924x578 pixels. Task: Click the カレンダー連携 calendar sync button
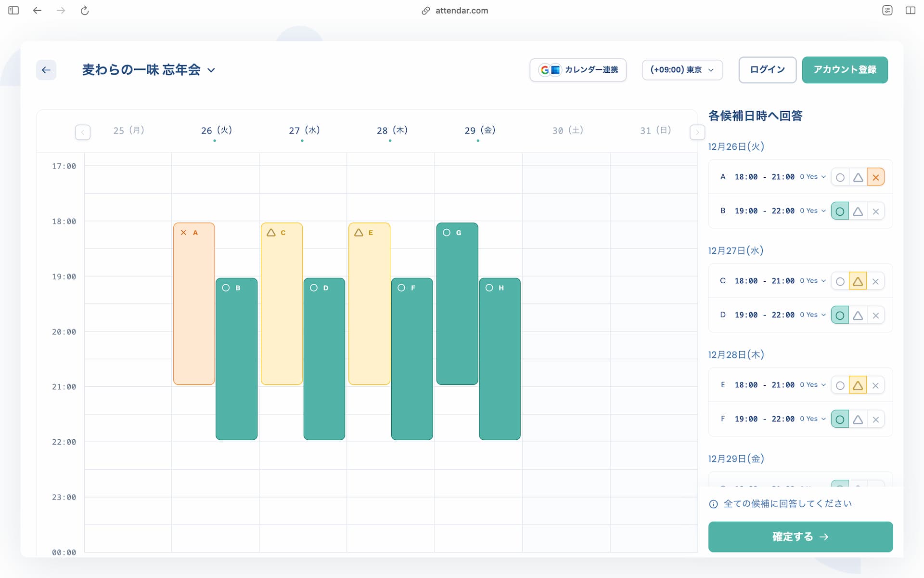click(x=578, y=70)
